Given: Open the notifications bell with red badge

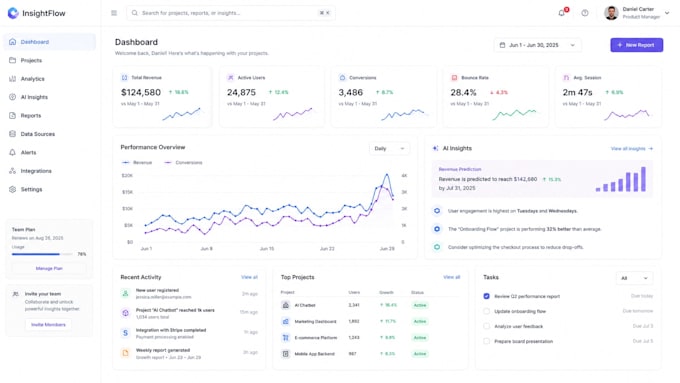Looking at the screenshot, I should click(x=562, y=13).
